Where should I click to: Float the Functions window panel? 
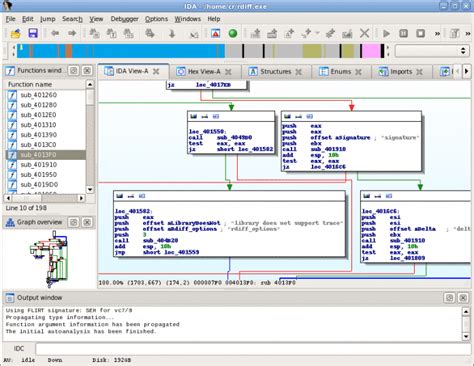coord(74,70)
